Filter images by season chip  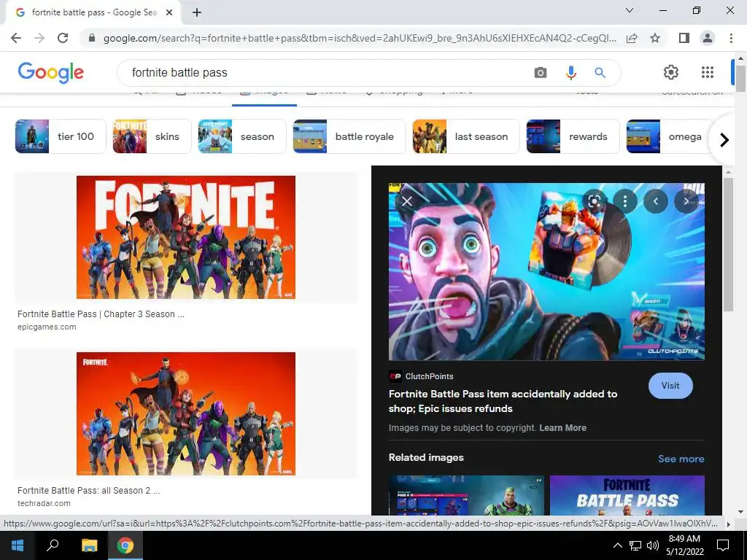coord(242,136)
